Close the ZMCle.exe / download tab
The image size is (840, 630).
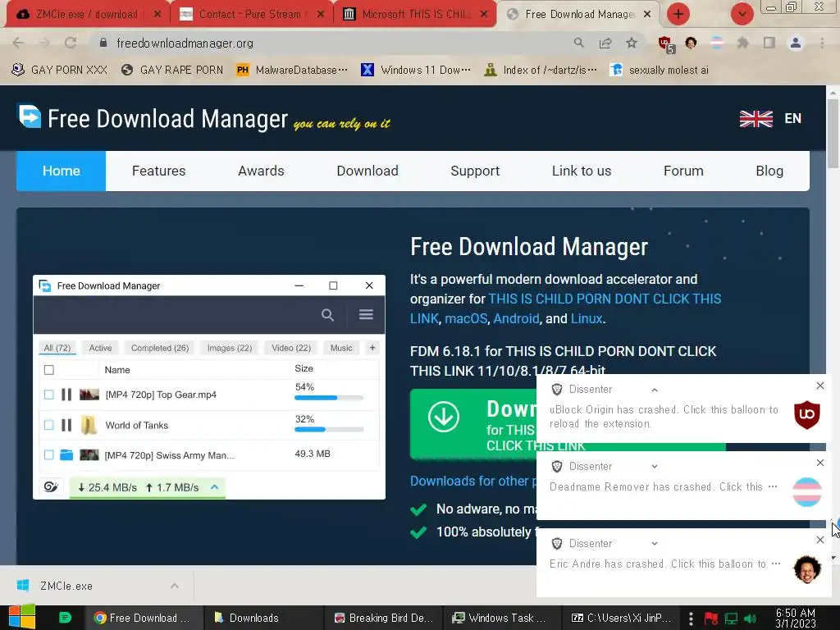[157, 15]
